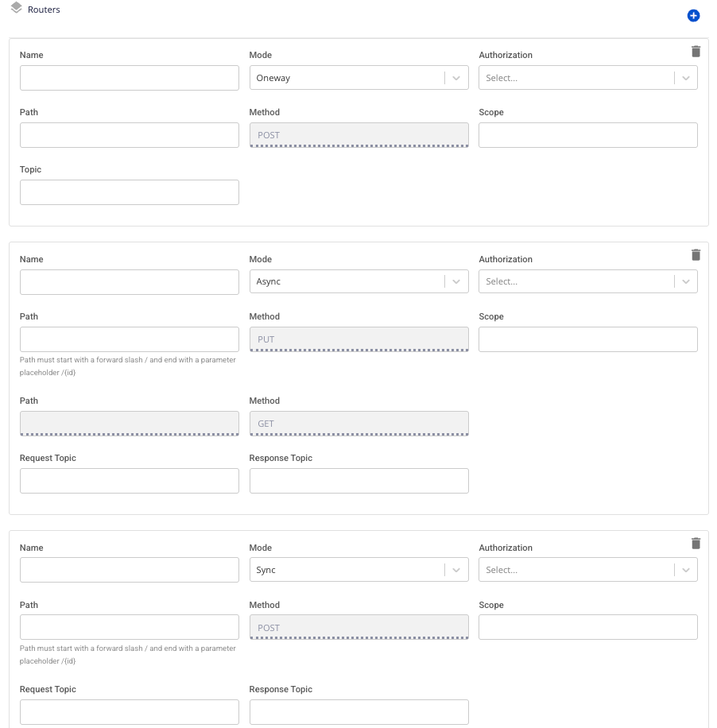This screenshot has width=717, height=728.
Task: Delete the Oneway router with trash icon
Action: pos(696,52)
